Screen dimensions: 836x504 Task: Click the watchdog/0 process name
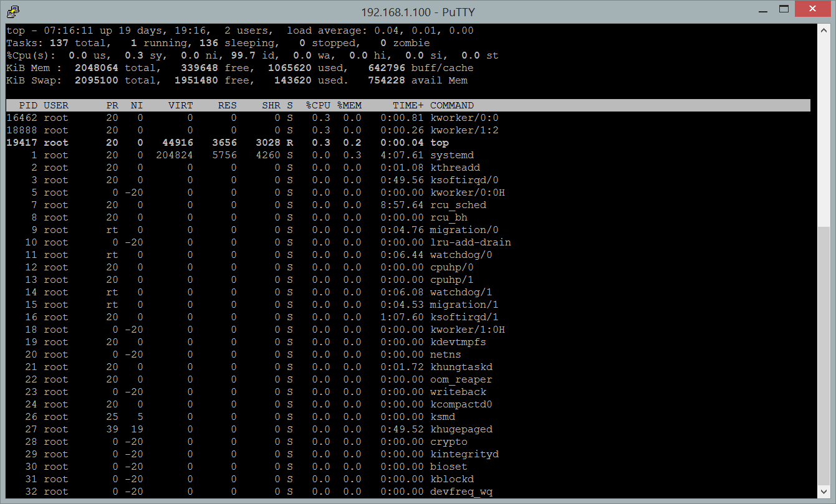(461, 255)
